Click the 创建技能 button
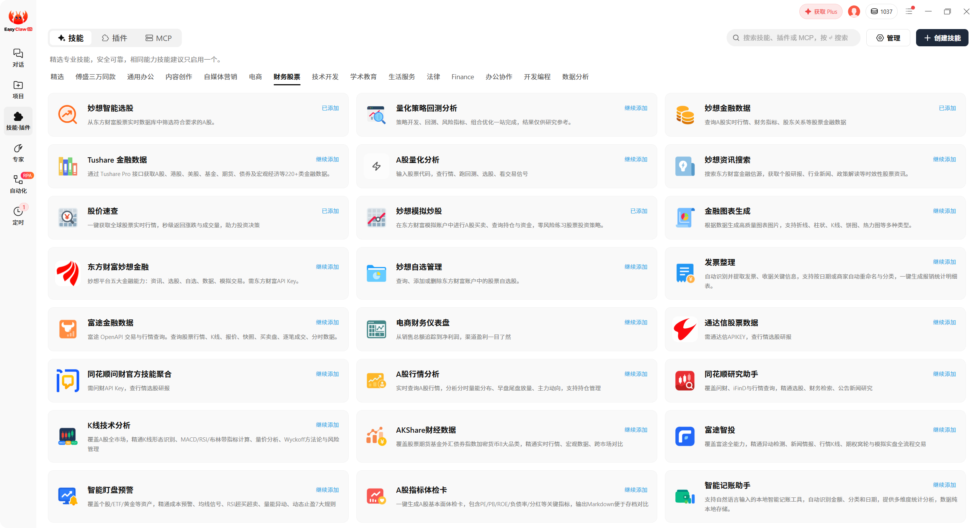The height and width of the screenshot is (528, 980). (942, 37)
